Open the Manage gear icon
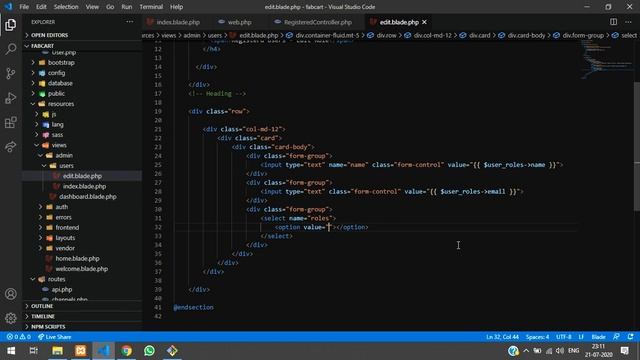640x360 pixels. pos(11,318)
